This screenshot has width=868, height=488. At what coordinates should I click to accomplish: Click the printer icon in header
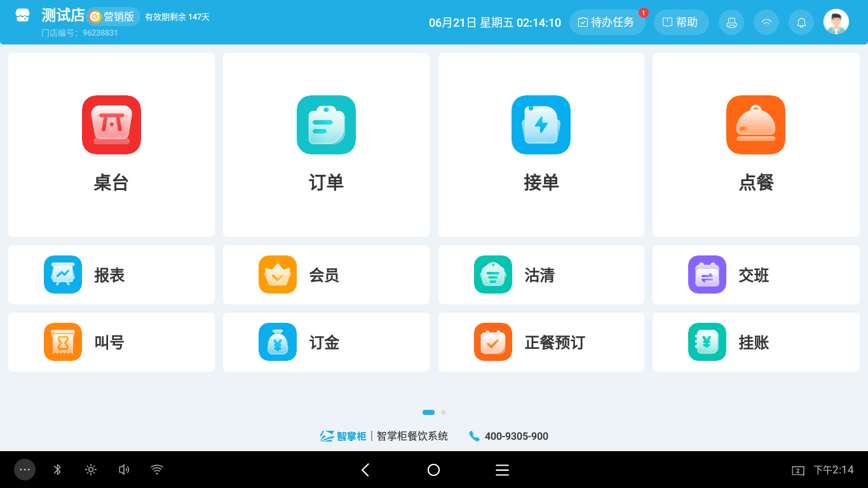point(731,22)
